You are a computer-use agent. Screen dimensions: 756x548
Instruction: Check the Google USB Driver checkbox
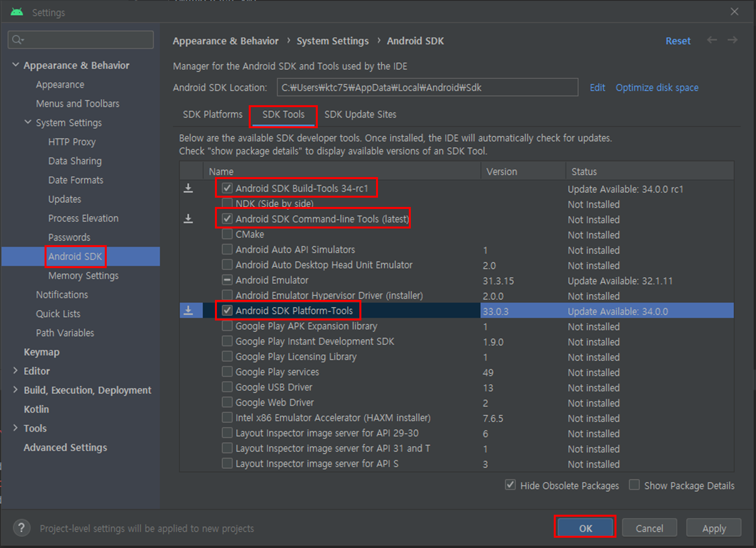(x=227, y=387)
